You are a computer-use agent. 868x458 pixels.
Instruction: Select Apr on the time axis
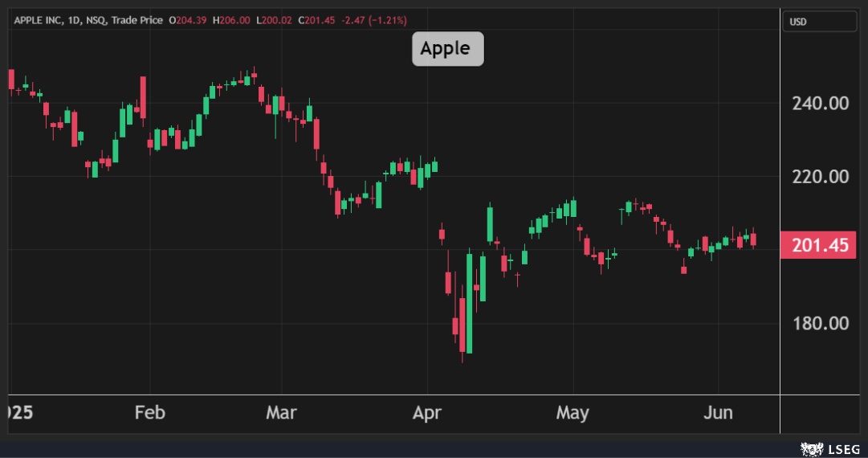(x=427, y=413)
